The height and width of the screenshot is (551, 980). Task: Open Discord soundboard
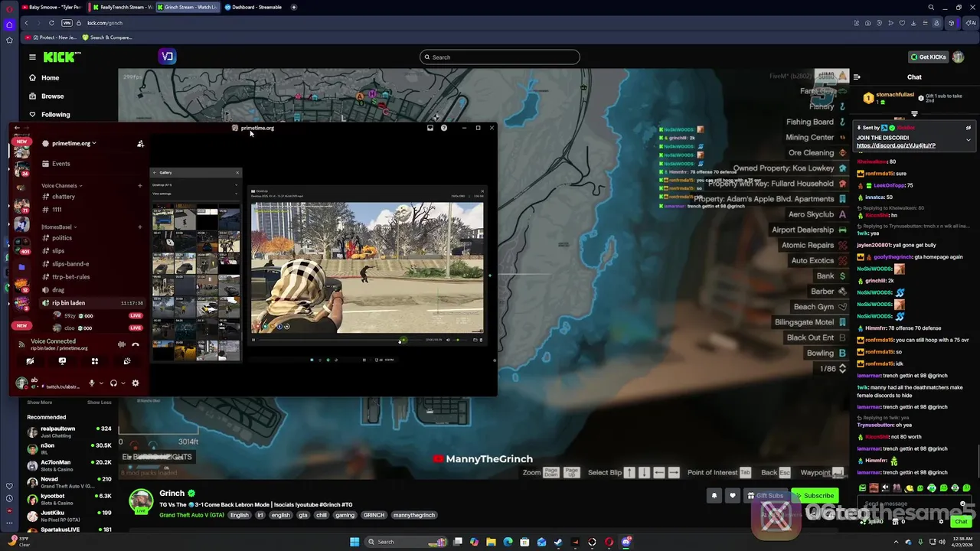pyautogui.click(x=127, y=361)
